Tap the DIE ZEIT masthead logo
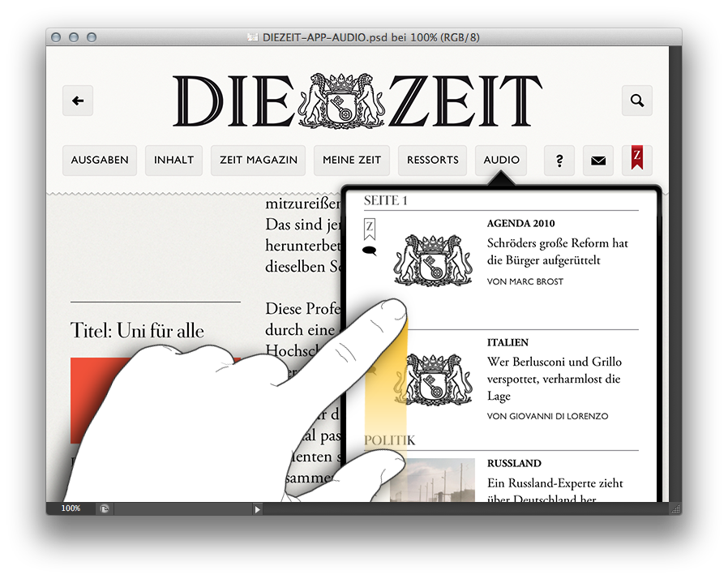This screenshot has width=728, height=579. click(357, 101)
